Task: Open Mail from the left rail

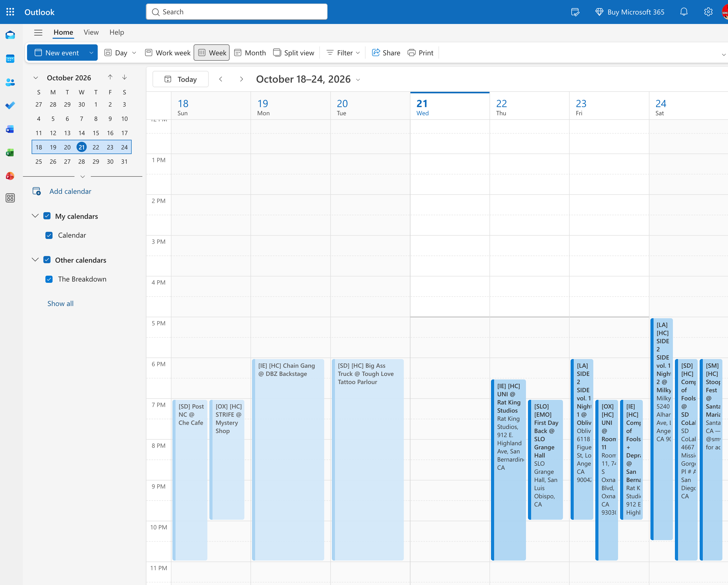Action: tap(10, 35)
